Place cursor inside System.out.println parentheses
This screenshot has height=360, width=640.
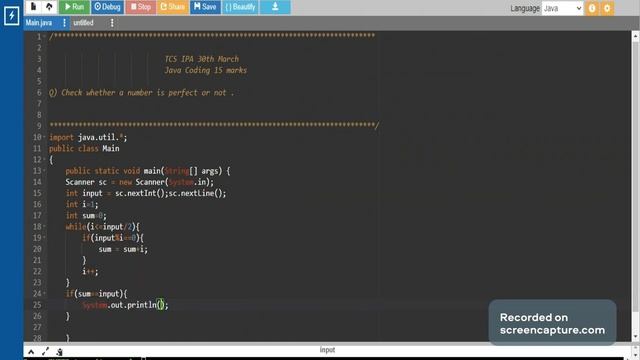point(160,305)
